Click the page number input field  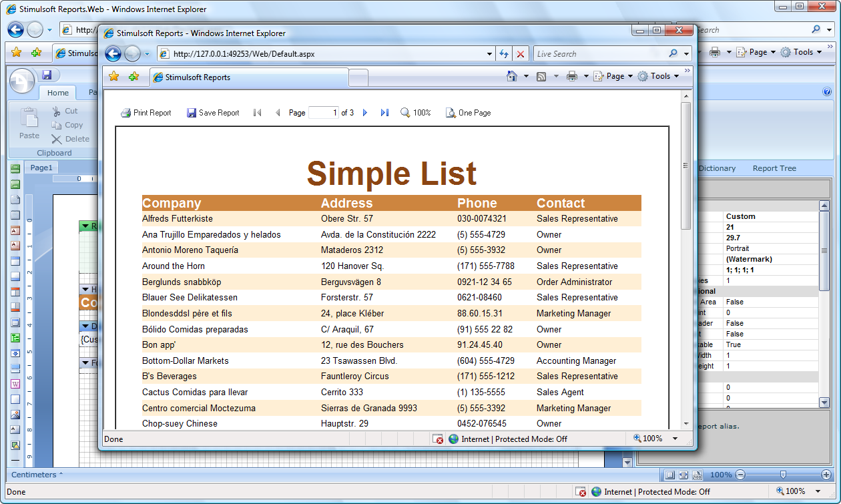pos(324,113)
